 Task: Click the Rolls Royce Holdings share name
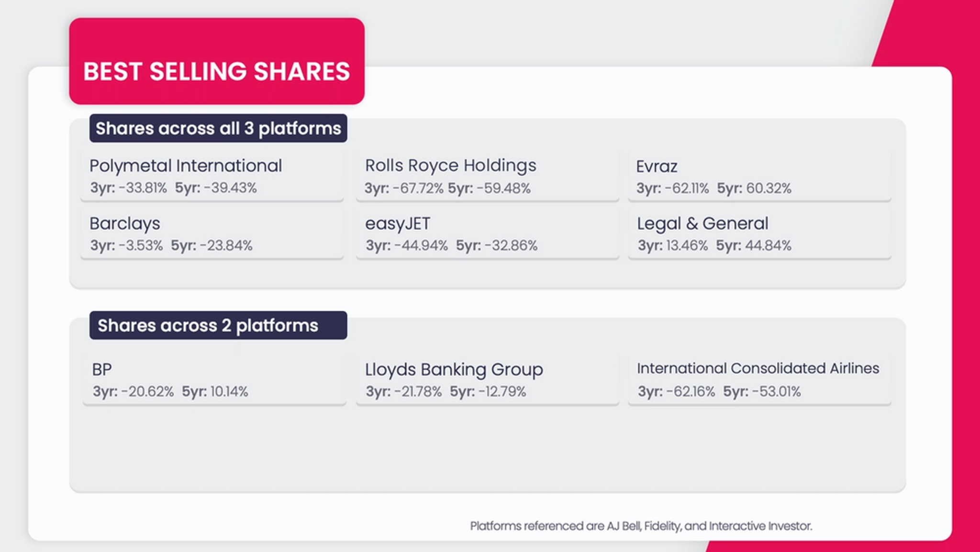pos(450,166)
